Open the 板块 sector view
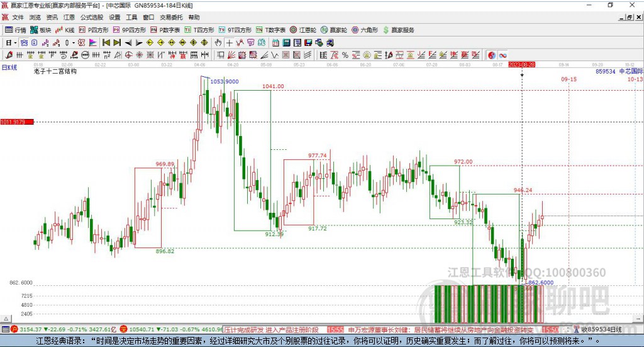 [41, 30]
